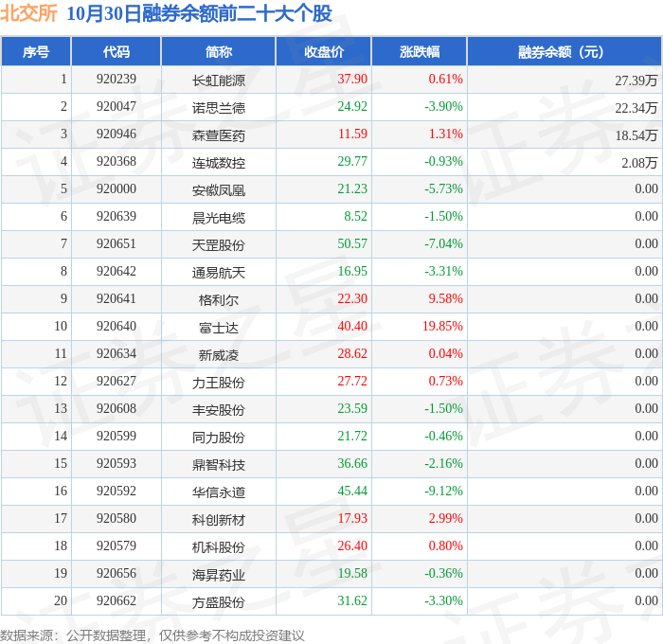
Task: Click closing price 17.93
Action: 352,519
